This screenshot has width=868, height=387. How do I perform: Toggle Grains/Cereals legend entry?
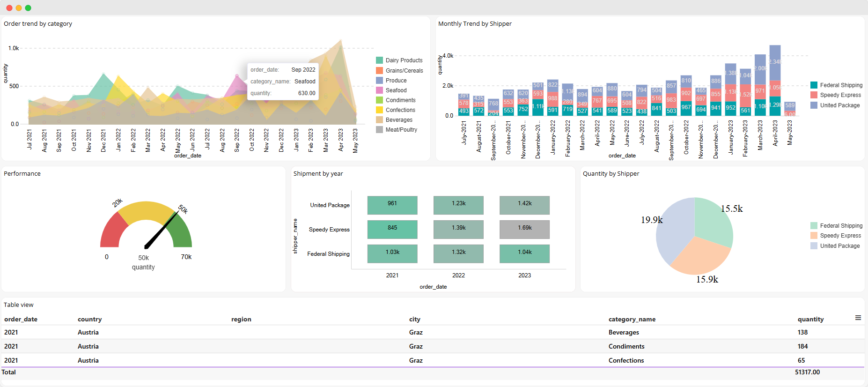coord(399,71)
